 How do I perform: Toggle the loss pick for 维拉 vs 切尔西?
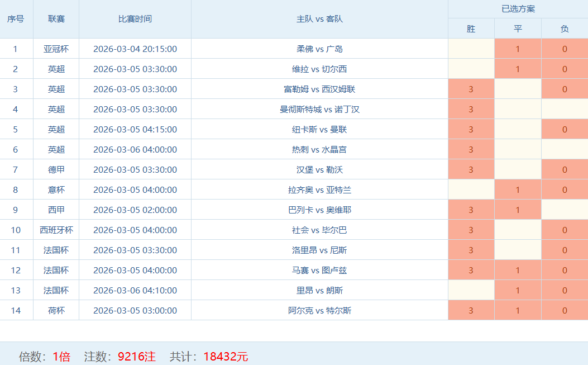tap(565, 69)
